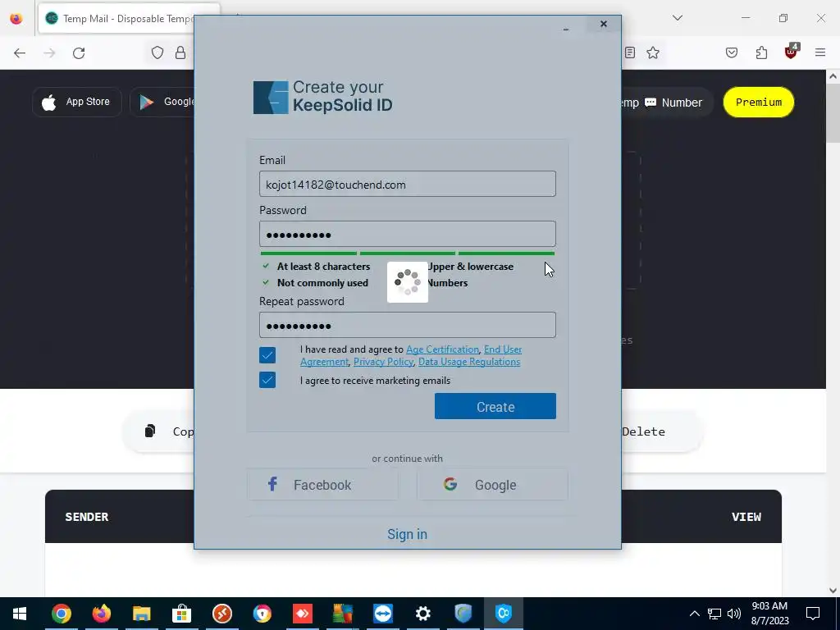
Task: Click the Firefox tracking protection shield icon
Action: point(157,52)
